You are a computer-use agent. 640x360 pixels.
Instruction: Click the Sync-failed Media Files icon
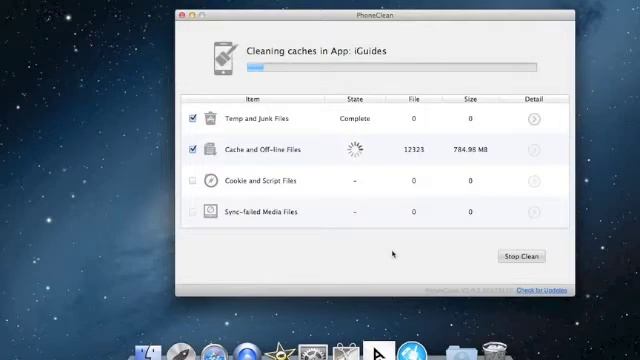pyautogui.click(x=211, y=211)
